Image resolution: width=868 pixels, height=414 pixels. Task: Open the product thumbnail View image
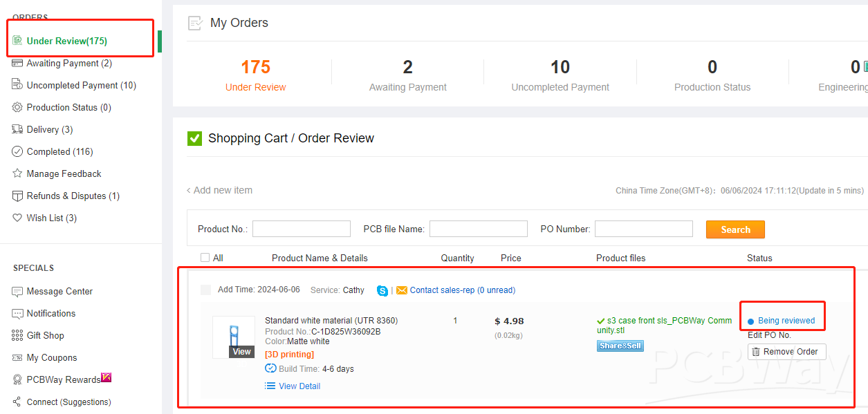click(234, 337)
